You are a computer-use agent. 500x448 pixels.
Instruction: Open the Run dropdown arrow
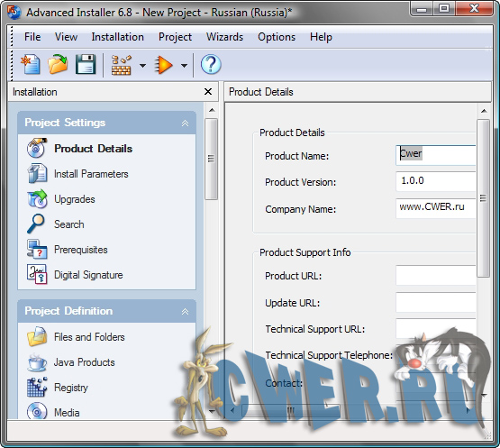[x=184, y=66]
